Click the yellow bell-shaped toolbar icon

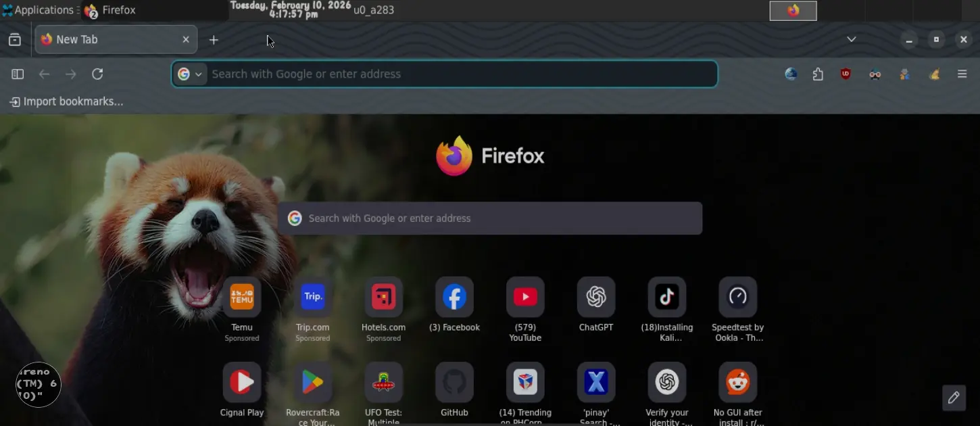click(x=935, y=74)
